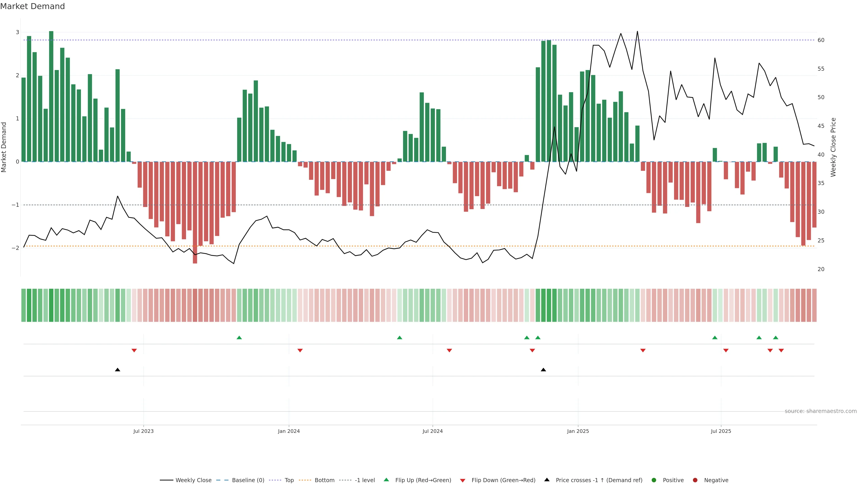Hide the Top dotted line legend entry
The height and width of the screenshot is (488, 868).
pyautogui.click(x=289, y=480)
